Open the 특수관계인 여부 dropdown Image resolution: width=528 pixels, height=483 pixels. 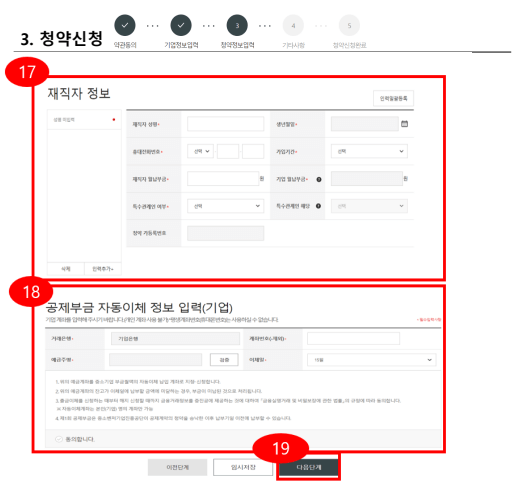pyautogui.click(x=225, y=206)
